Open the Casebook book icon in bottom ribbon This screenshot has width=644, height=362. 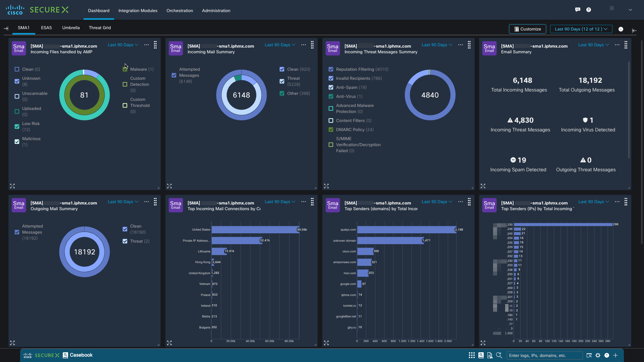pyautogui.click(x=481, y=355)
